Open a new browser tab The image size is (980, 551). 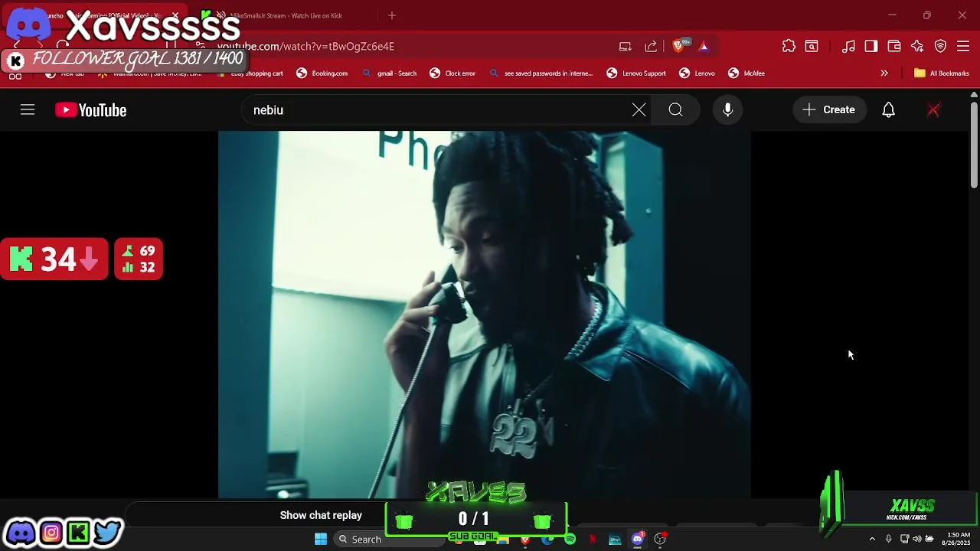(x=392, y=15)
